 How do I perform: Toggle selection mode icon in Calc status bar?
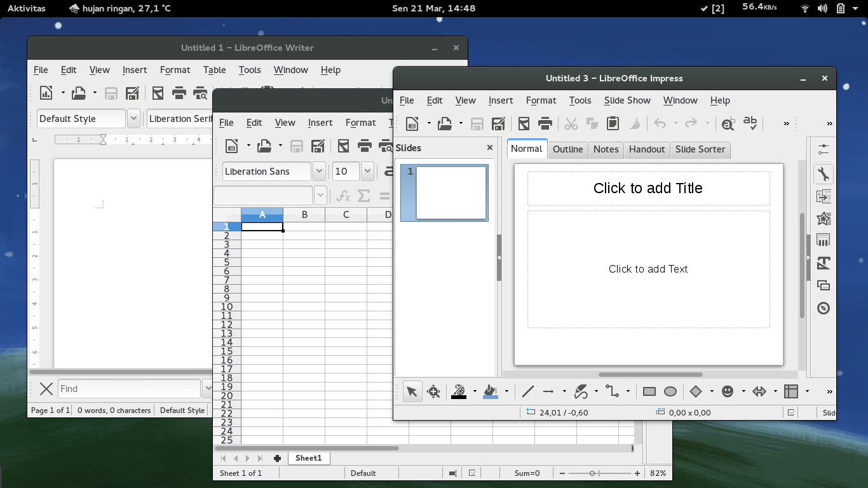tap(452, 473)
